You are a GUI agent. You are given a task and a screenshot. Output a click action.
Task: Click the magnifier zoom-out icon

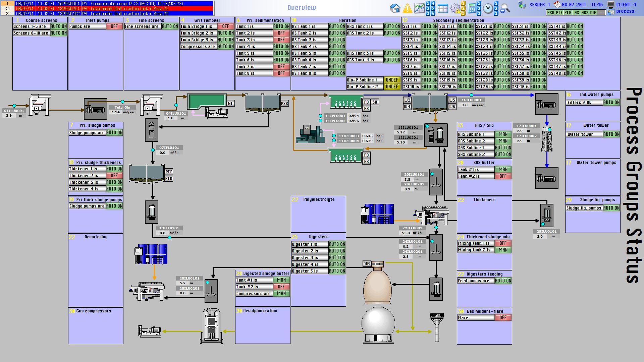(505, 9)
